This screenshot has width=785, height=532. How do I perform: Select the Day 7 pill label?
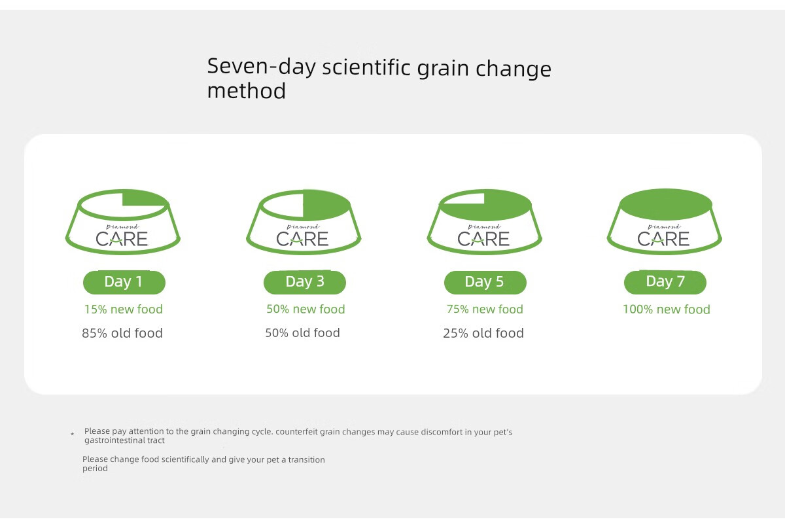(665, 282)
